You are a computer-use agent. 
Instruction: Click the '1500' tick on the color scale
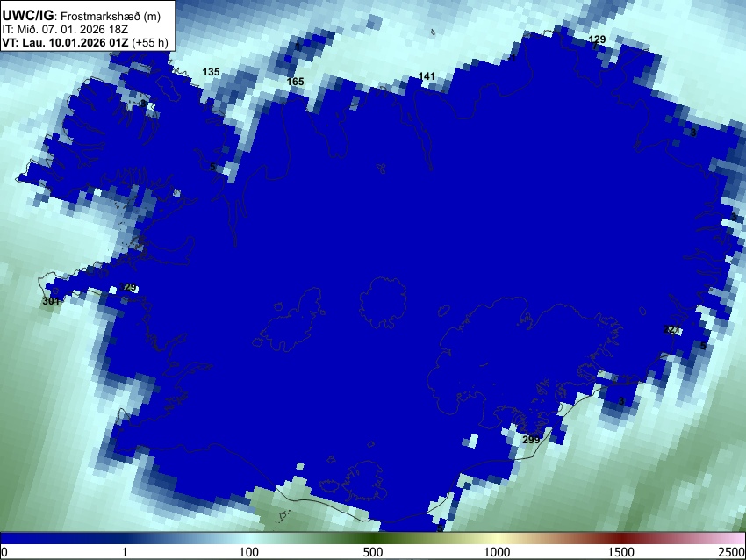click(621, 552)
